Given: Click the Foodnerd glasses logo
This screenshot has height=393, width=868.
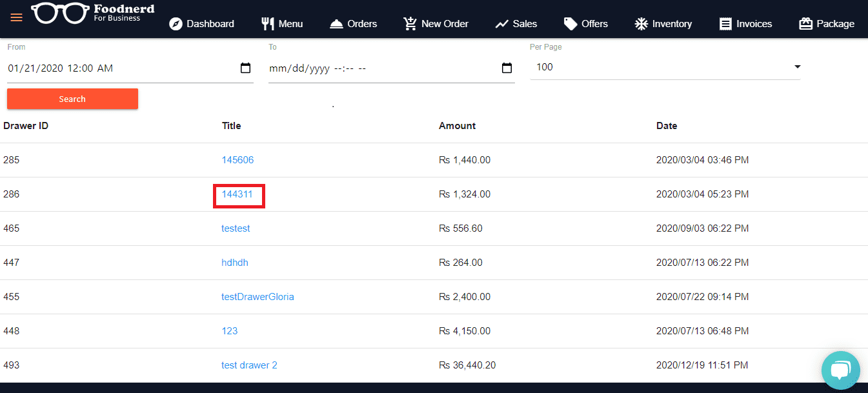Looking at the screenshot, I should click(x=61, y=14).
